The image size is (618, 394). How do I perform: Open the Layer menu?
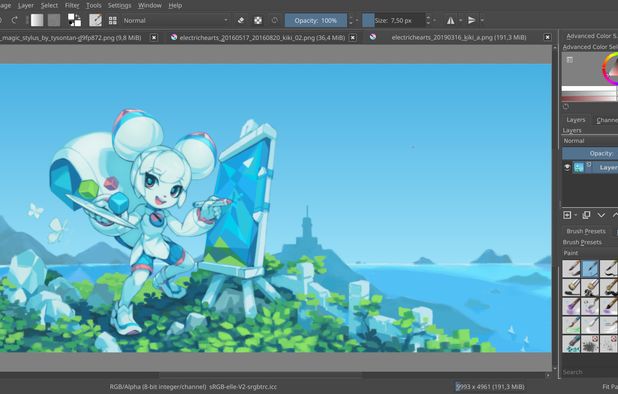(26, 6)
